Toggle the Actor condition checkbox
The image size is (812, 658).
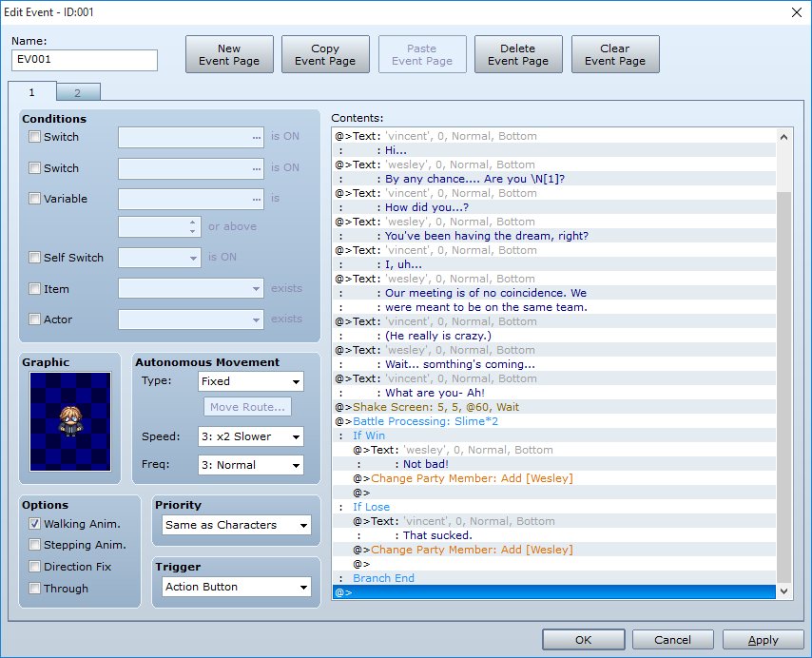34,319
